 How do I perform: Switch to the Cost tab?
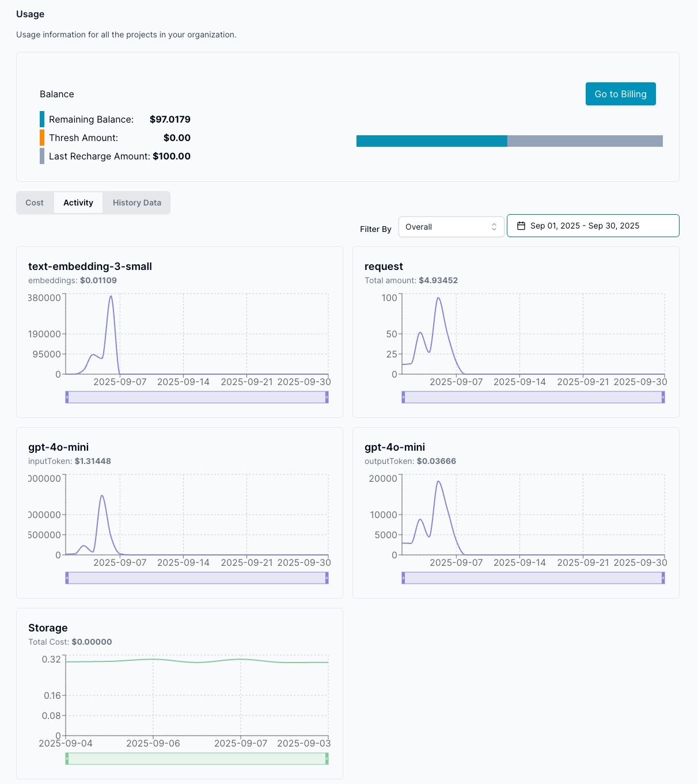35,203
